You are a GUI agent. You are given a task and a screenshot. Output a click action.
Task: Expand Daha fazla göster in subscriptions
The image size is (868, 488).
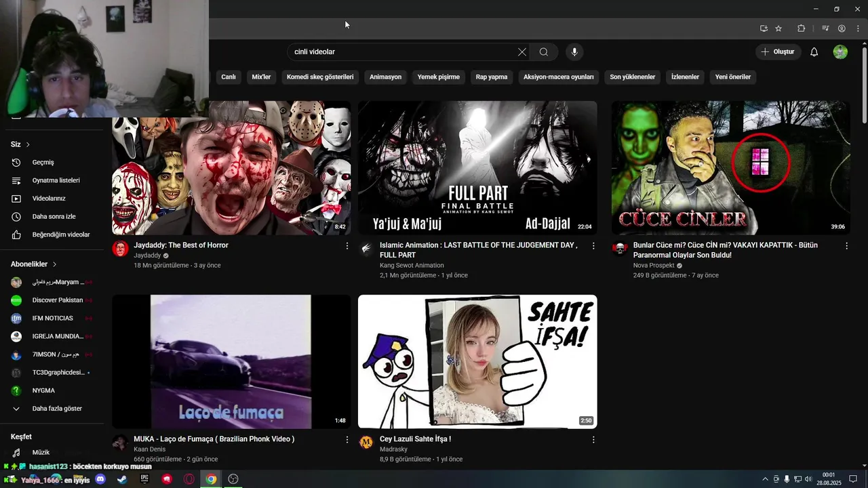[x=56, y=409]
